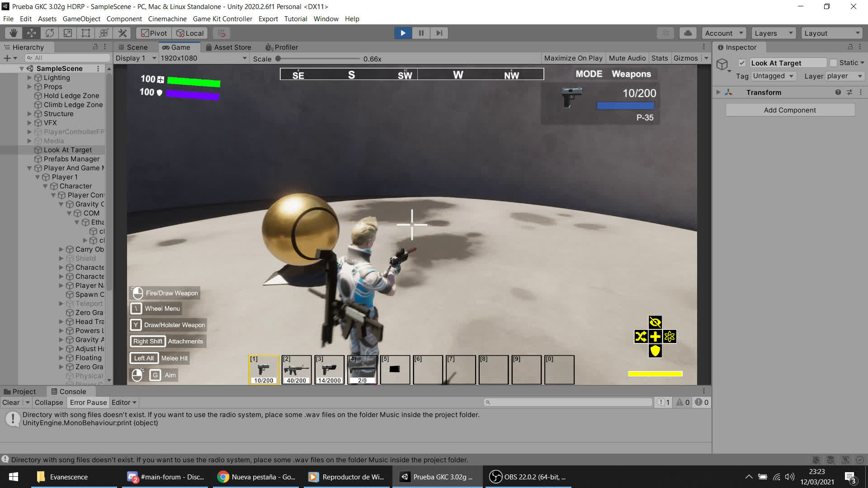This screenshot has height=488, width=868.
Task: Toggle Error Pause in console
Action: coord(88,402)
